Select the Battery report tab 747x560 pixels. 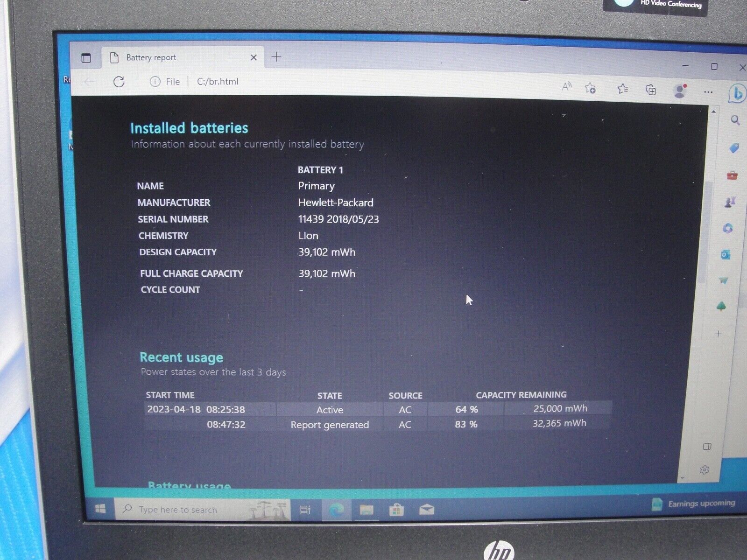pyautogui.click(x=182, y=57)
